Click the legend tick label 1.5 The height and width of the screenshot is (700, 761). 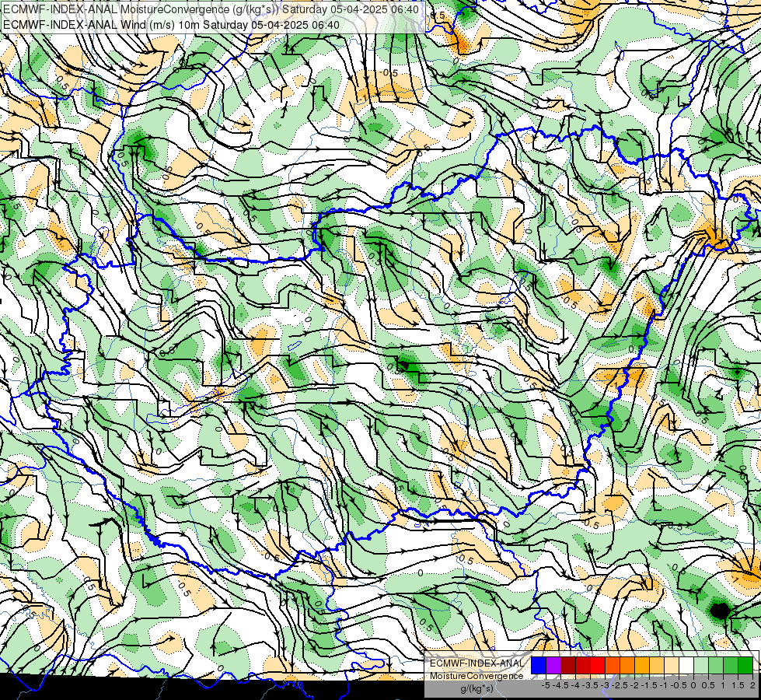738,685
